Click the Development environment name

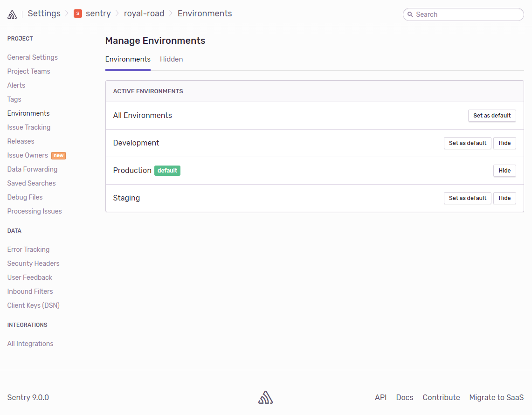point(136,143)
